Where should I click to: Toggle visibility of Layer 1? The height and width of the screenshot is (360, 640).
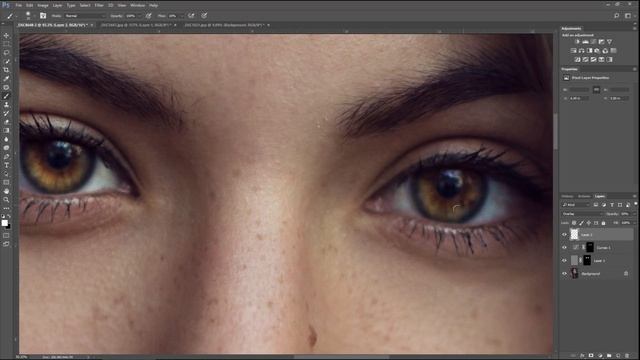click(x=564, y=260)
